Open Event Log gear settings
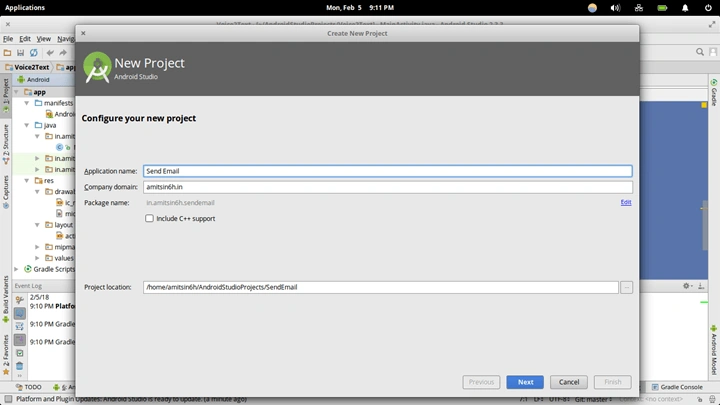Screen dimensions: 720x405 (x=687, y=286)
